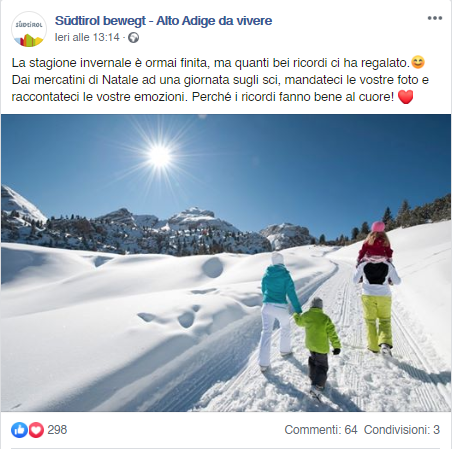Click the smiling face emoji in post text

coord(418,62)
